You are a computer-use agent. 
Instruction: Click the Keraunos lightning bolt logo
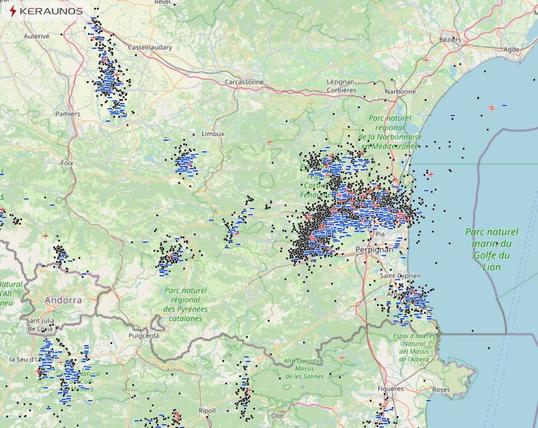click(x=13, y=11)
